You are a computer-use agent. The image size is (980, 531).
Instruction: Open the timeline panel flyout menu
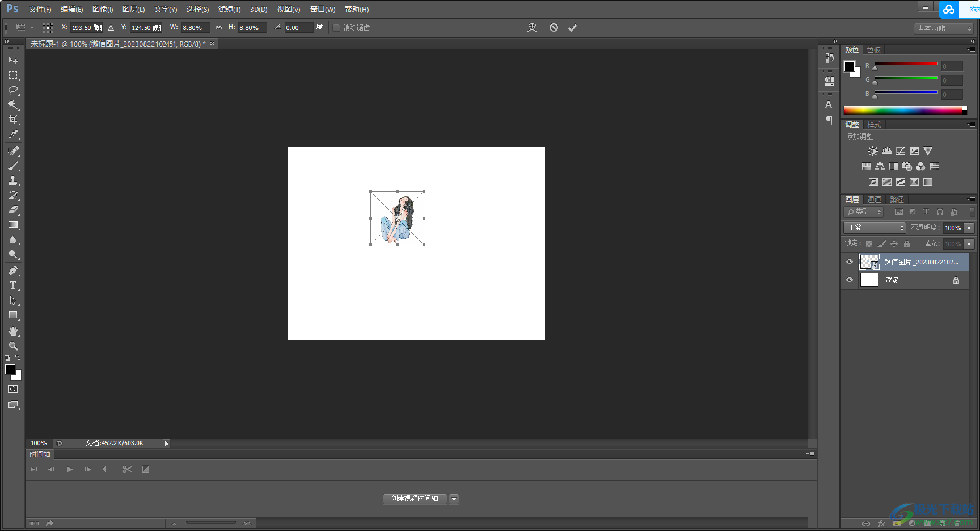click(x=810, y=454)
